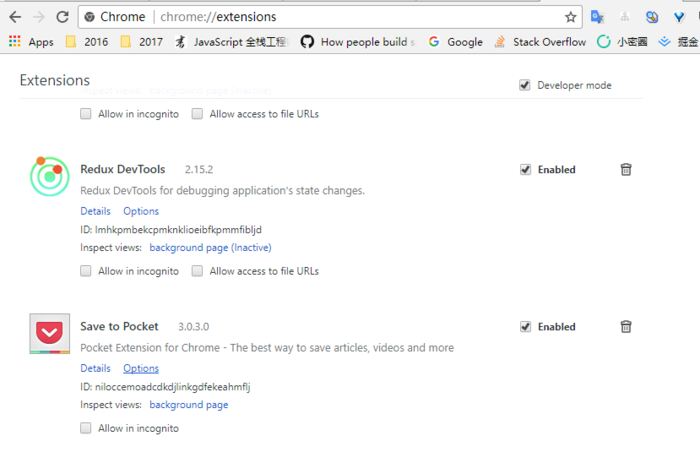Open Redux DevTools Details link
This screenshot has width=700, height=463.
coord(96,211)
